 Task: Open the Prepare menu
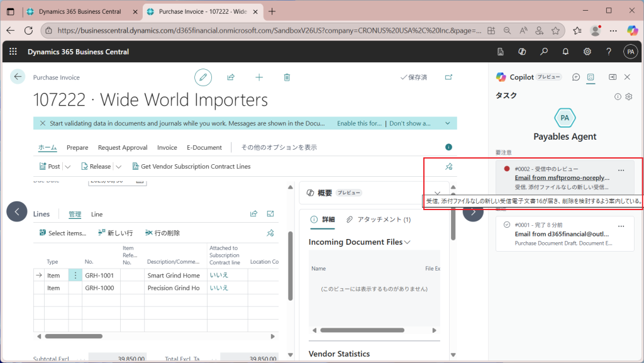pos(77,147)
